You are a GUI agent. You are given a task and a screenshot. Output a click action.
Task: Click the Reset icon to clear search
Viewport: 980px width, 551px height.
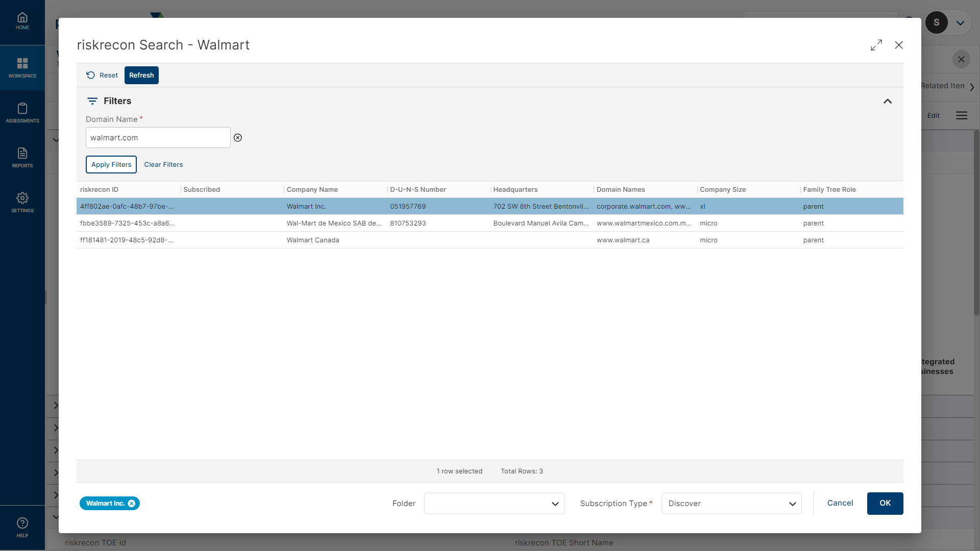click(90, 74)
